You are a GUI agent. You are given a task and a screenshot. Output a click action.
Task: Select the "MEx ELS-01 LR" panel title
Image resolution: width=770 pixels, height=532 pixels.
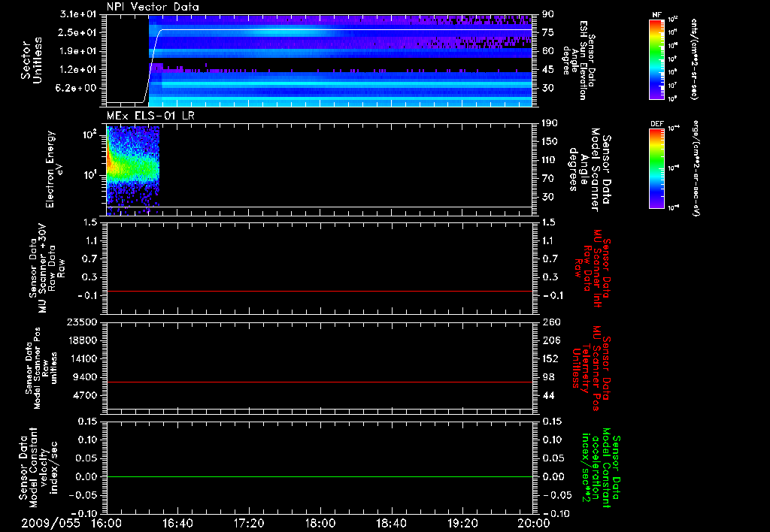click(150, 116)
